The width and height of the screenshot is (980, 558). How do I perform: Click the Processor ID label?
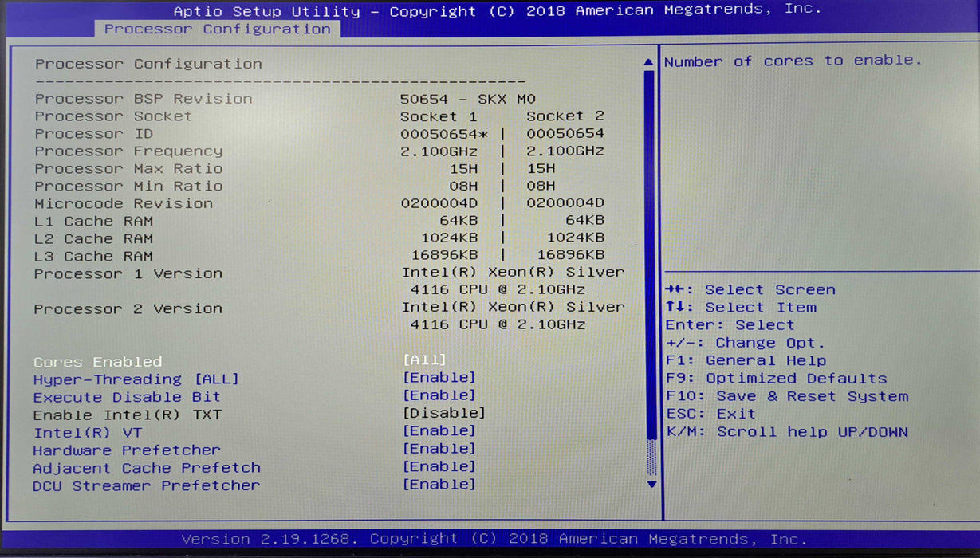point(93,134)
